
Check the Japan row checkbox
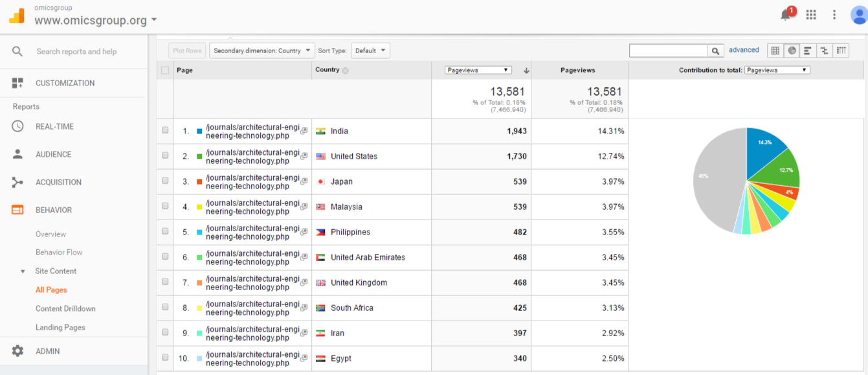[165, 181]
